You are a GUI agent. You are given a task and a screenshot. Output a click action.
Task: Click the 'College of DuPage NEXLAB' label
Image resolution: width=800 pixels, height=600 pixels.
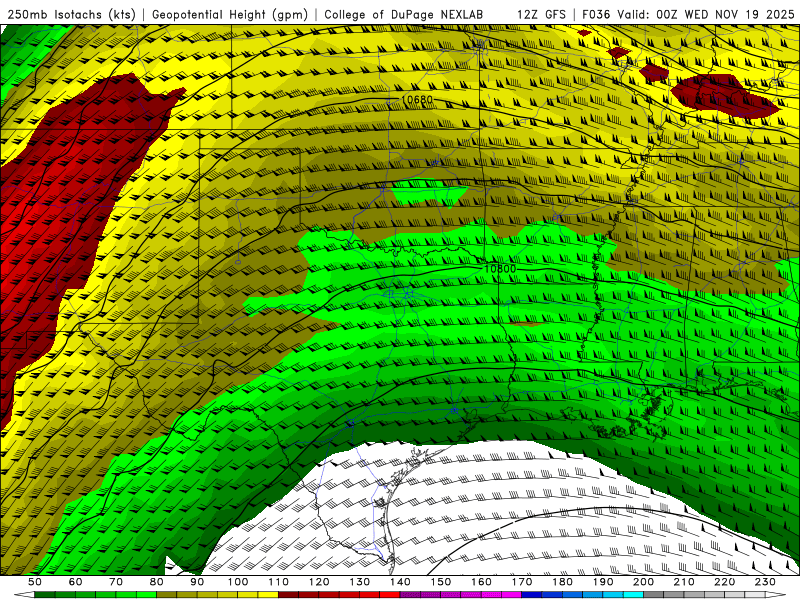pyautogui.click(x=403, y=15)
